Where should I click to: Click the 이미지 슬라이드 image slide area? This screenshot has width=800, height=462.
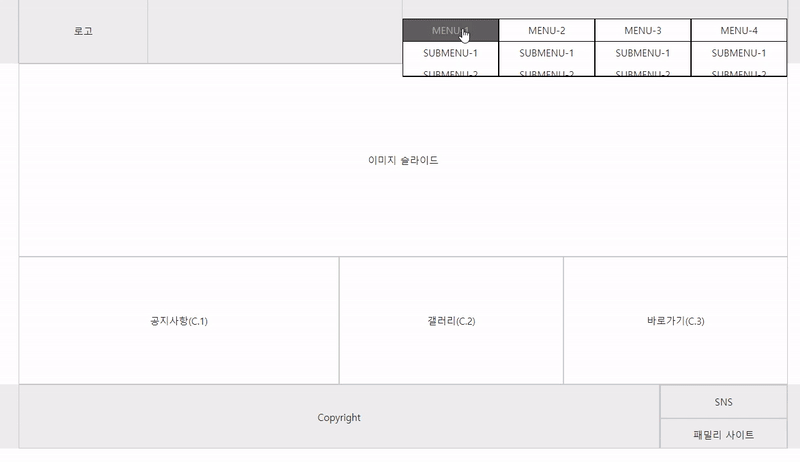pos(403,160)
